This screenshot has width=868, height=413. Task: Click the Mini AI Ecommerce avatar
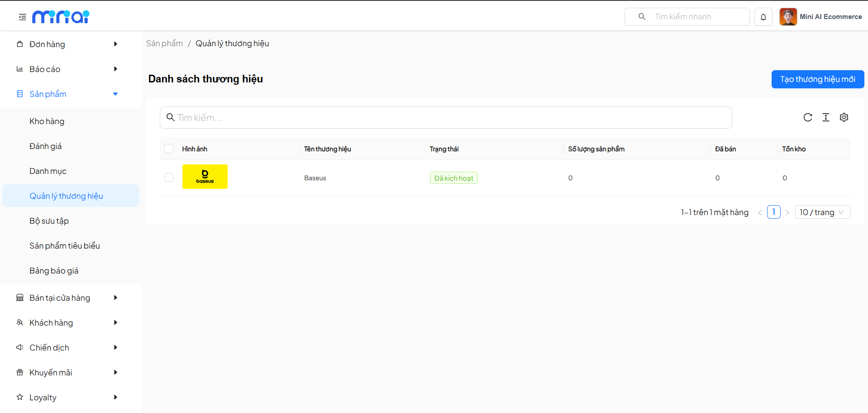click(x=788, y=17)
